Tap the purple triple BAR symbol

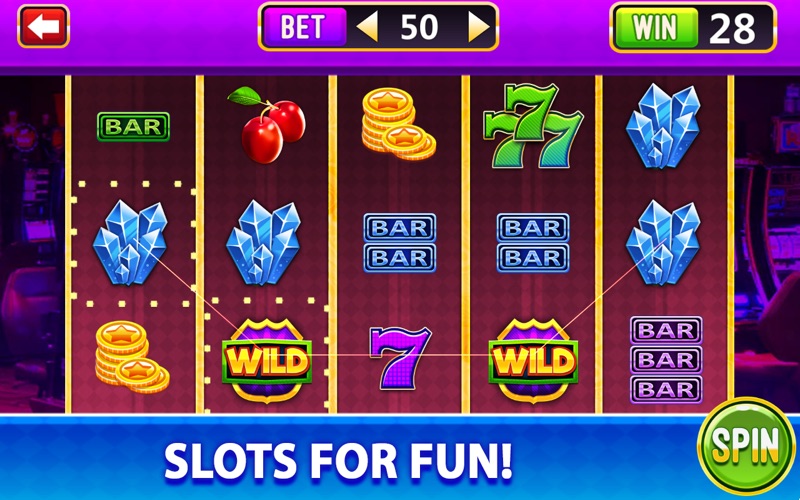click(x=666, y=360)
